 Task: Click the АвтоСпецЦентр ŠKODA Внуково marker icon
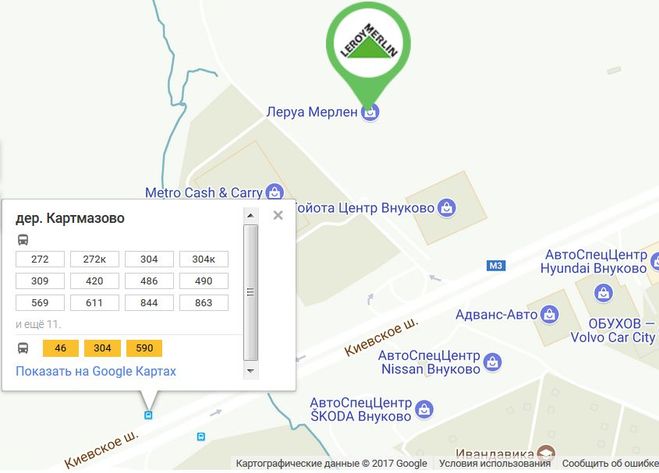click(424, 409)
